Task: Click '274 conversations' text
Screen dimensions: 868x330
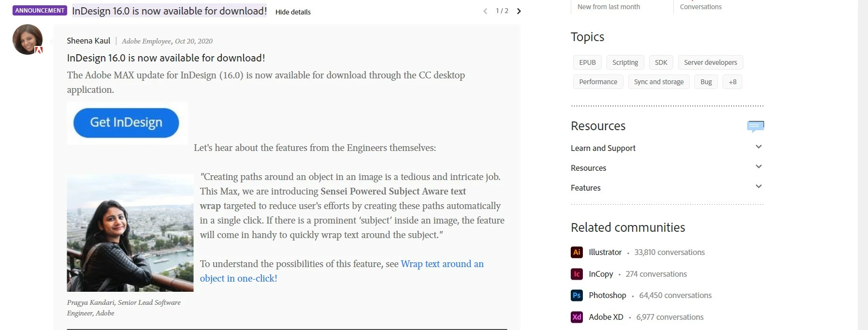Action: (656, 274)
